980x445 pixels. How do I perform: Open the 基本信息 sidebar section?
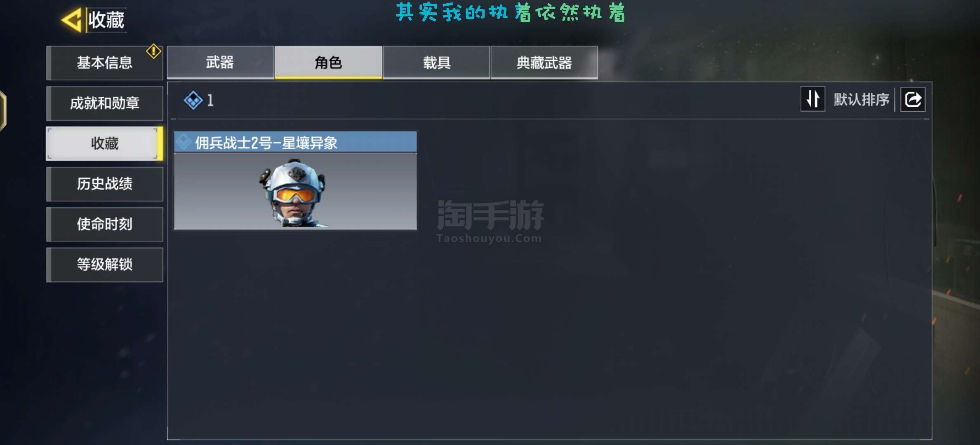pos(105,63)
